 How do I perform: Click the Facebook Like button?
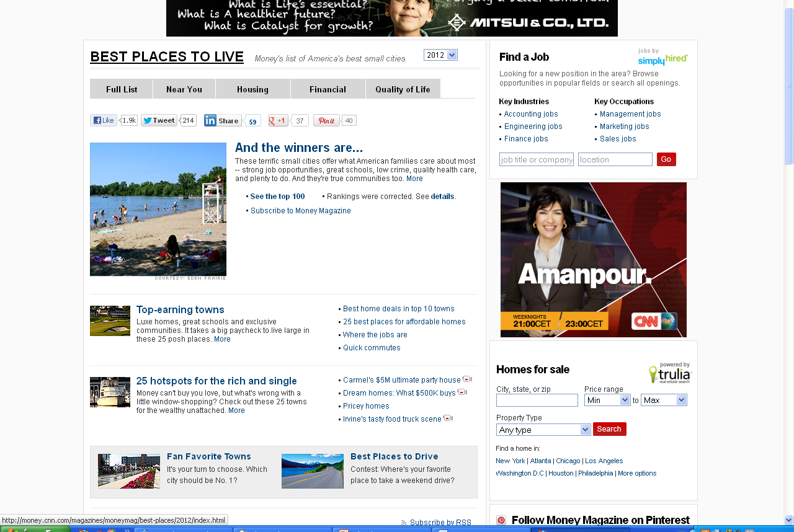[x=104, y=120]
